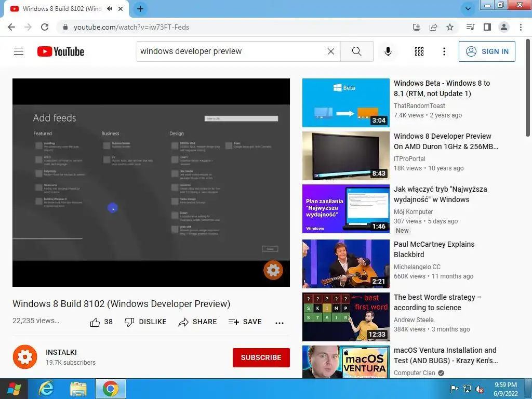
Task: Open the Mój Komputer channel name
Action: pyautogui.click(x=413, y=212)
